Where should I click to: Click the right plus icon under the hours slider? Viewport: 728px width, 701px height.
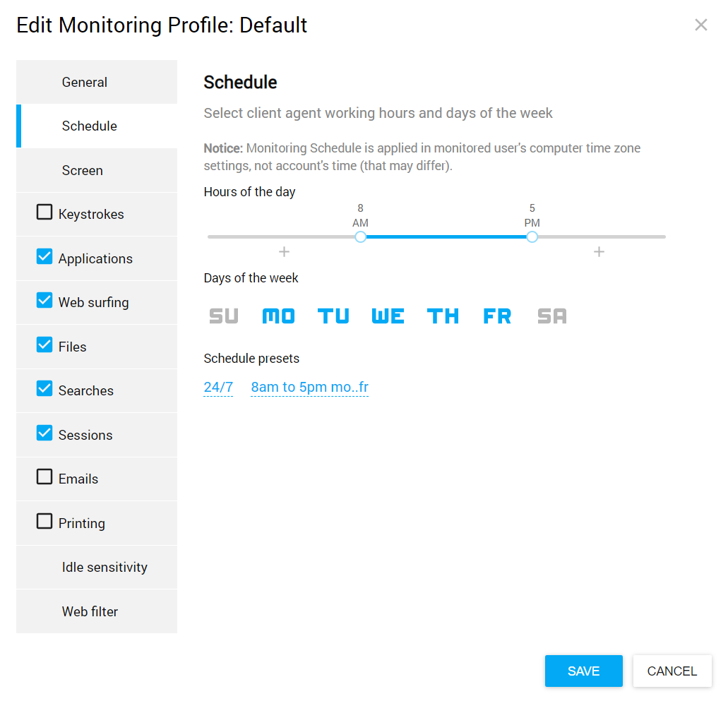tap(599, 252)
